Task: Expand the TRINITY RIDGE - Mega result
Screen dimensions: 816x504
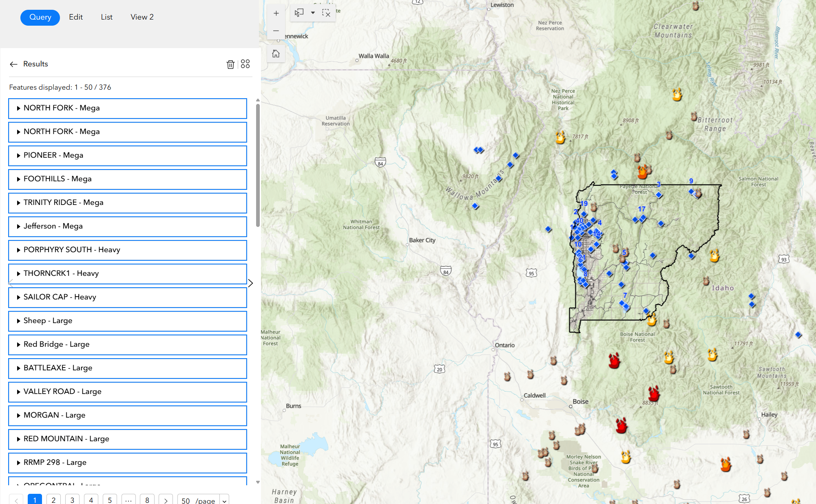Action: pos(128,203)
